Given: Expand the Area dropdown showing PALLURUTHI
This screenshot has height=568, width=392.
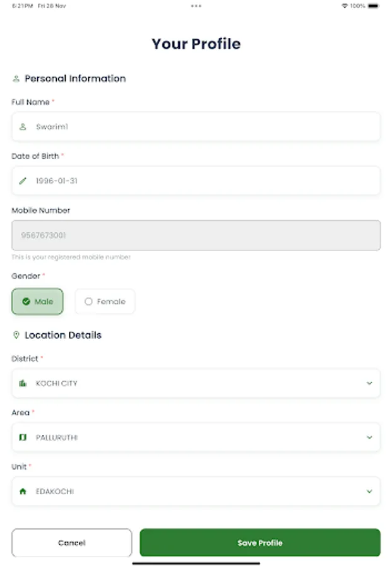Looking at the screenshot, I should tap(196, 437).
